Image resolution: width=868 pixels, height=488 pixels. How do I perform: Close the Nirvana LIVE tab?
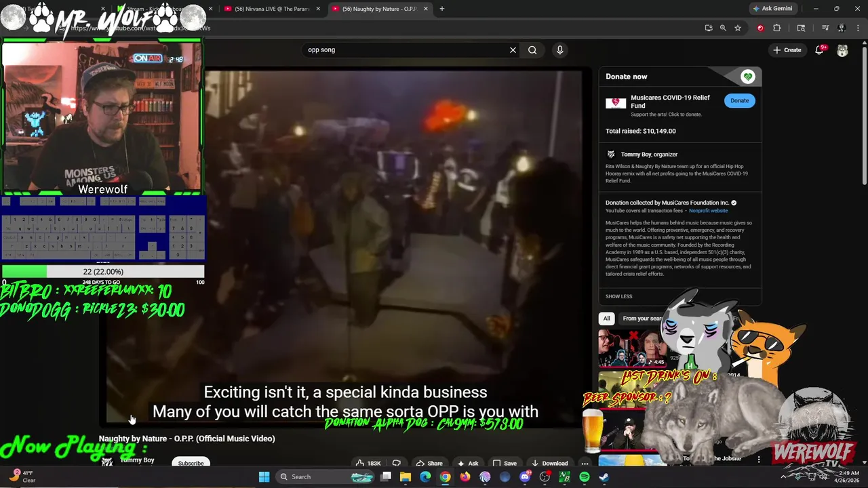318,9
